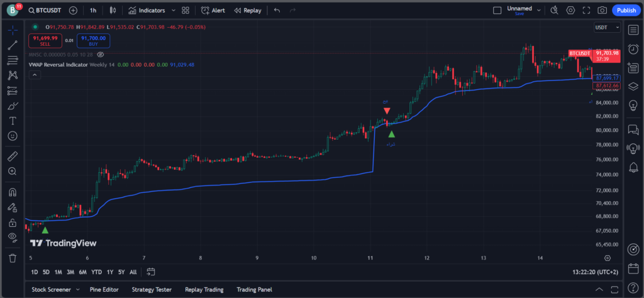
Task: Remove drawings with the trash icon
Action: coord(13,258)
